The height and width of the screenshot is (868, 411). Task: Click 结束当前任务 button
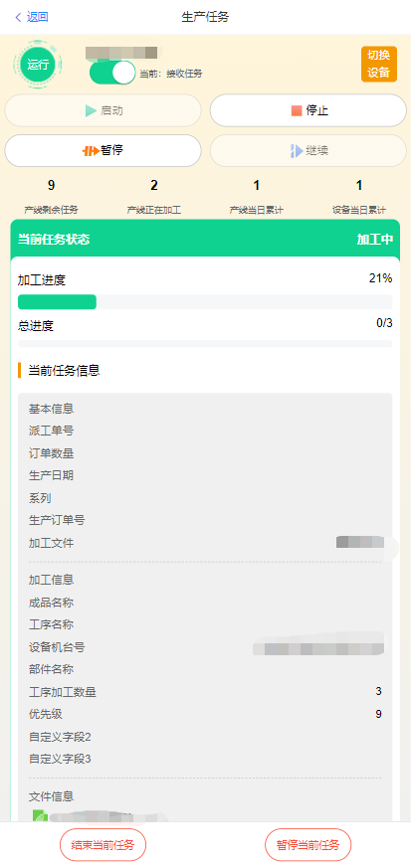[103, 845]
